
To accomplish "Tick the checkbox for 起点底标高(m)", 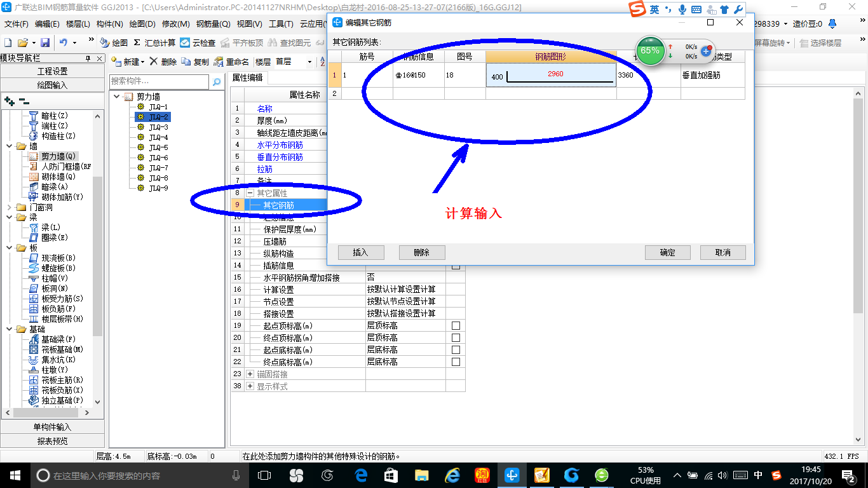I will [456, 349].
